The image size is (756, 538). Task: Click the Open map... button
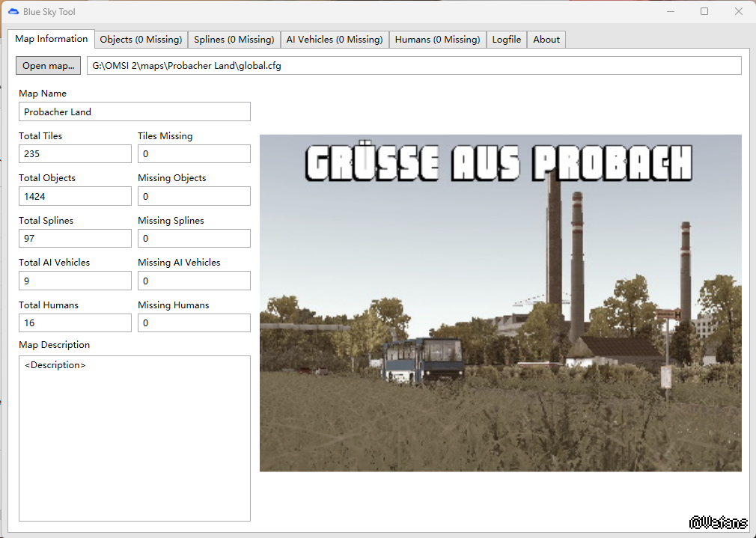click(48, 66)
